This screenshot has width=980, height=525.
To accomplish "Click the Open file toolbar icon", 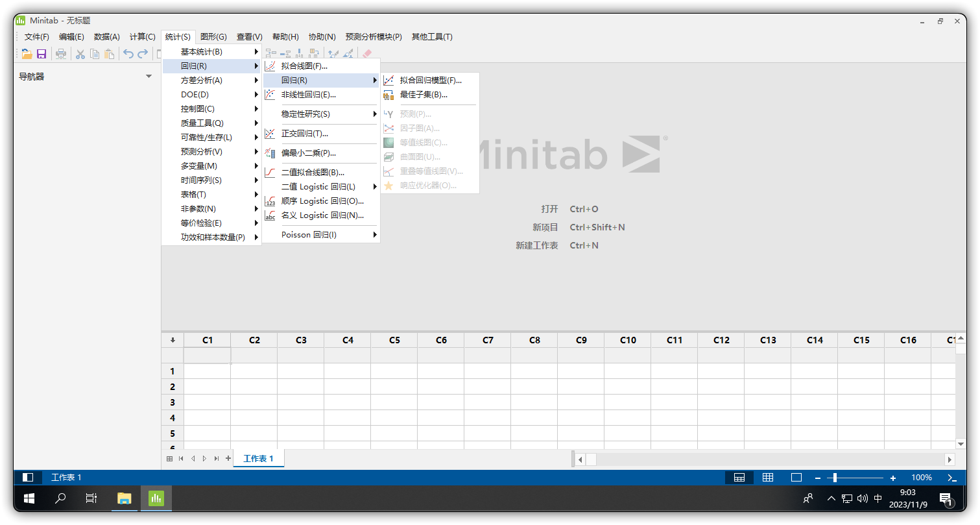I will tap(27, 55).
